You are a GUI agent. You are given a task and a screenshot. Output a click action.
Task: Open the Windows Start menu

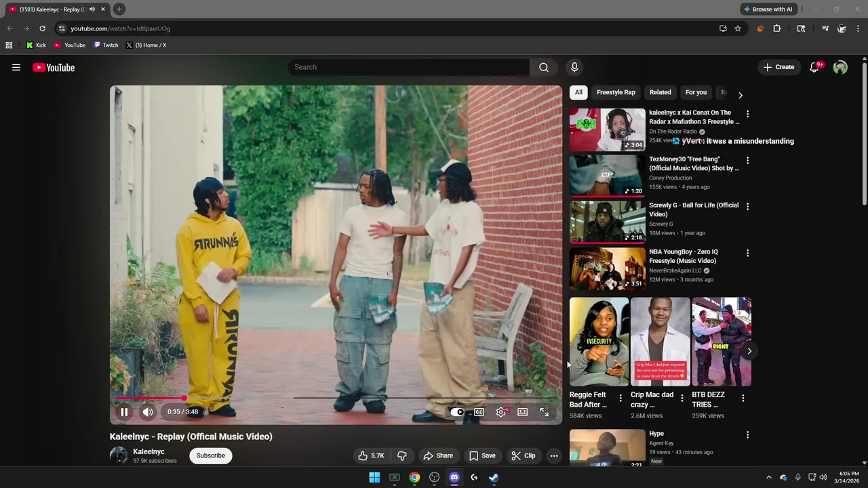click(x=374, y=477)
